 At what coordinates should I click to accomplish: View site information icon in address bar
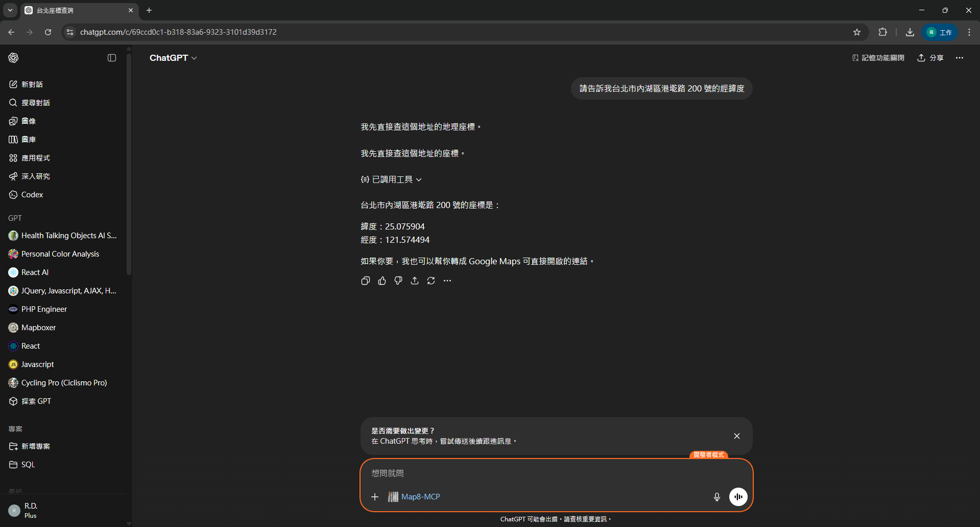pos(70,32)
